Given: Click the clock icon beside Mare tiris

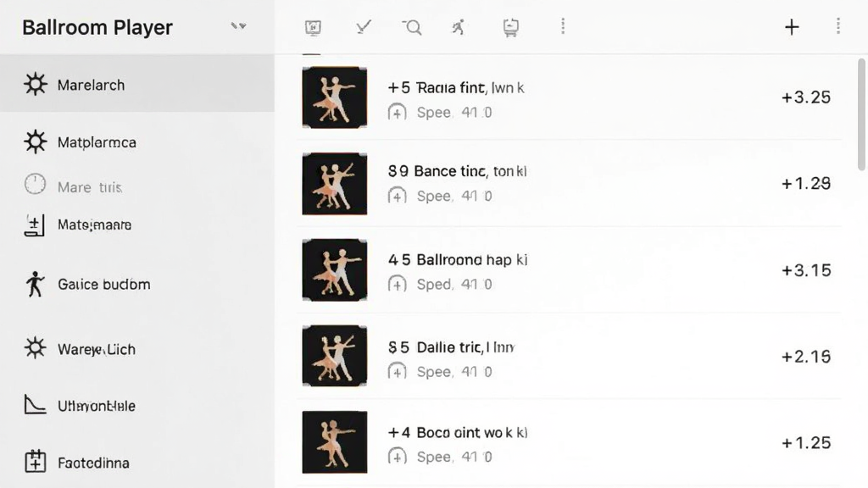Looking at the screenshot, I should 35,184.
